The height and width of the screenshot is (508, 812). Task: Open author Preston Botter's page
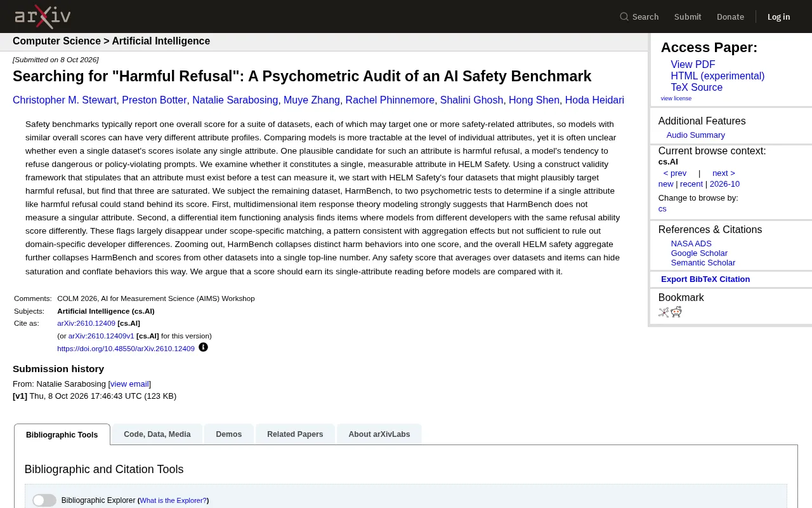[x=154, y=100]
